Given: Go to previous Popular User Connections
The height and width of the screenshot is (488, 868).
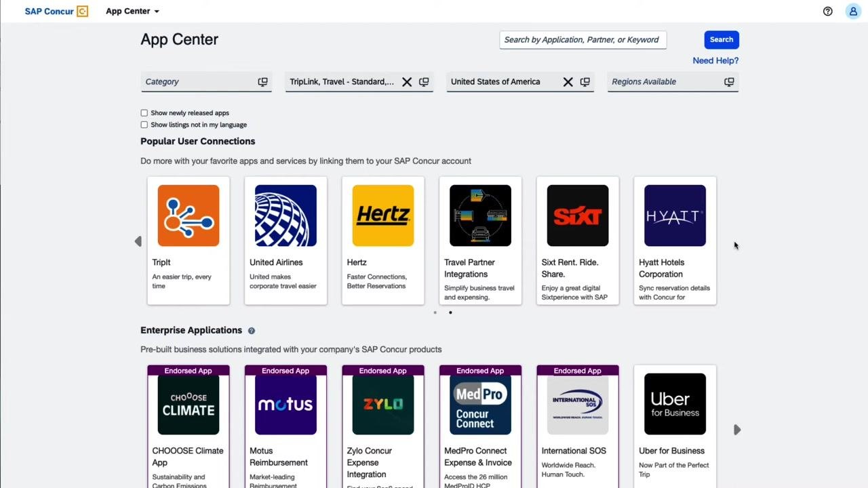Looking at the screenshot, I should pos(138,241).
